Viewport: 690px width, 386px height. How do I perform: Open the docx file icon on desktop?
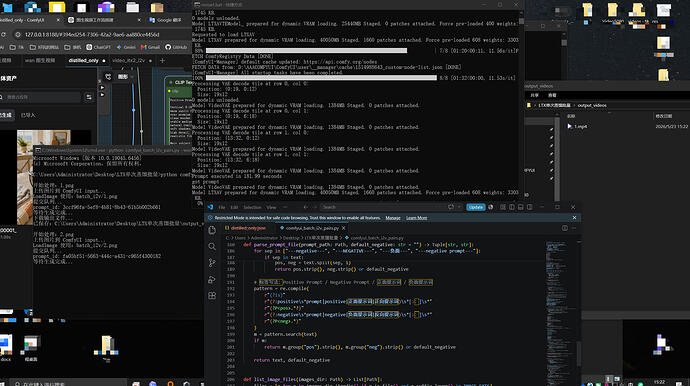click(6, 348)
